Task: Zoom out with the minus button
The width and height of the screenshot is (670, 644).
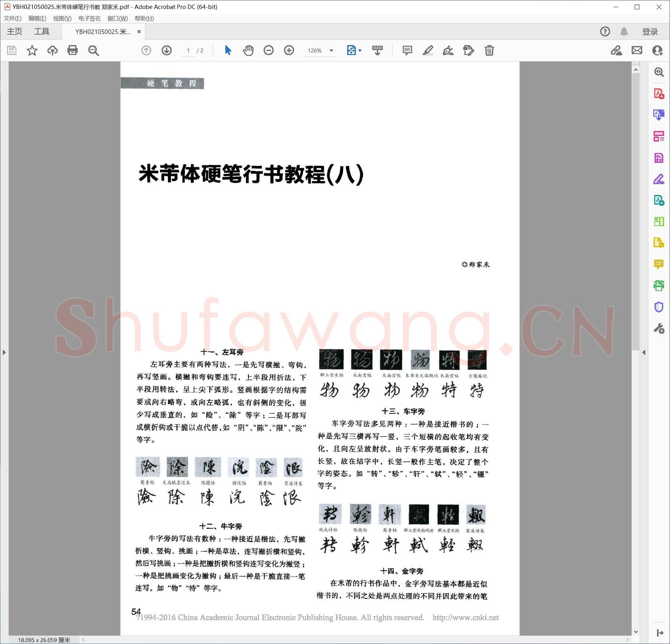Action: (268, 50)
